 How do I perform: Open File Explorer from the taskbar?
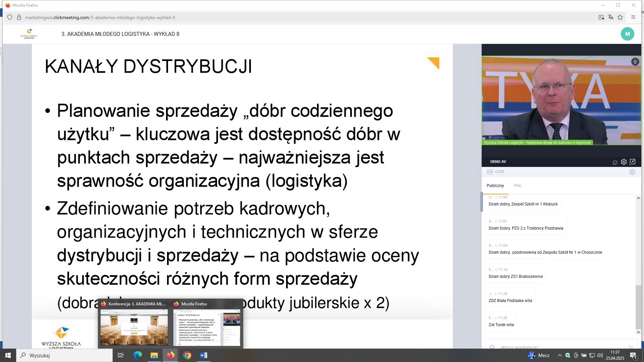coord(154,355)
